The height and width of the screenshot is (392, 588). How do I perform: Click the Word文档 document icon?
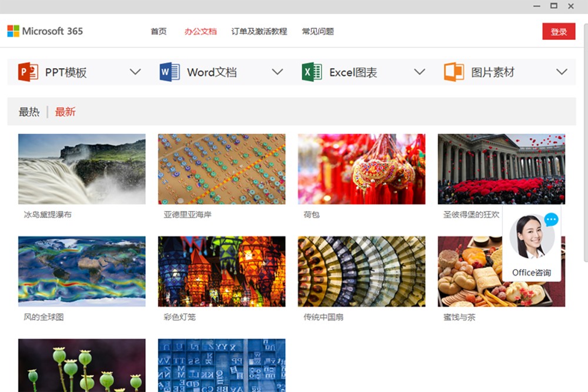coord(169,71)
